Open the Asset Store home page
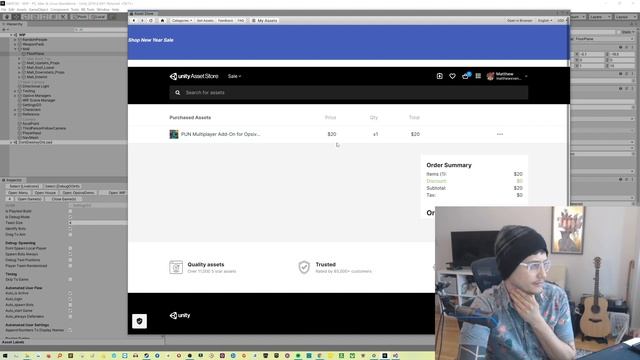Screen dimensions: 640x360 point(162,20)
